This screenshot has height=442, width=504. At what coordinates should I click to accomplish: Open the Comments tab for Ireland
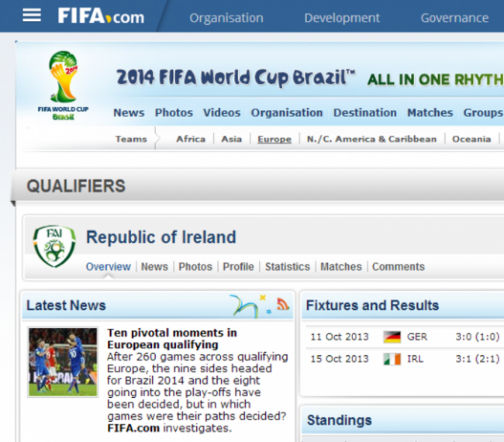pos(399,267)
